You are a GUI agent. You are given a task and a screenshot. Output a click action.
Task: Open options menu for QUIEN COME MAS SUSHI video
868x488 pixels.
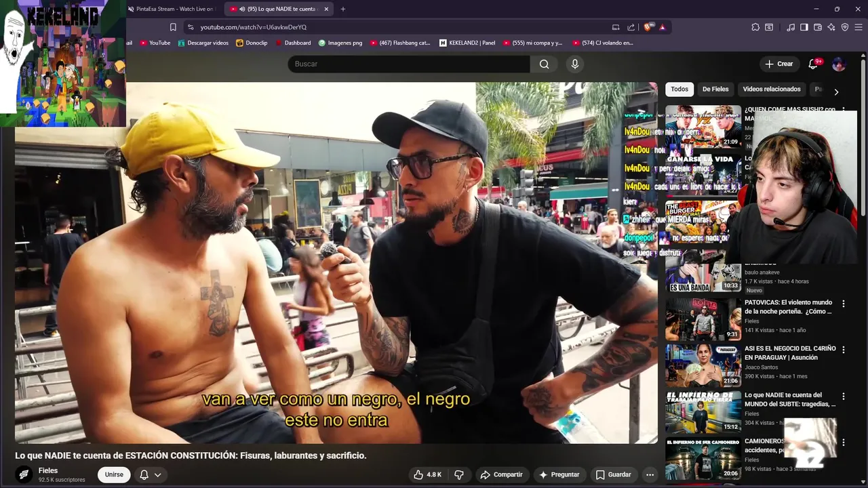tap(844, 110)
